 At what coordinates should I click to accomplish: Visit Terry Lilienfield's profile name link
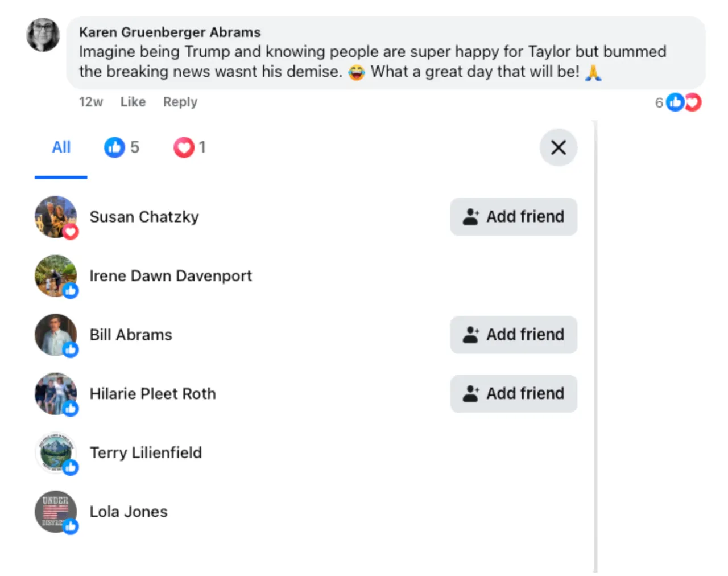point(146,452)
